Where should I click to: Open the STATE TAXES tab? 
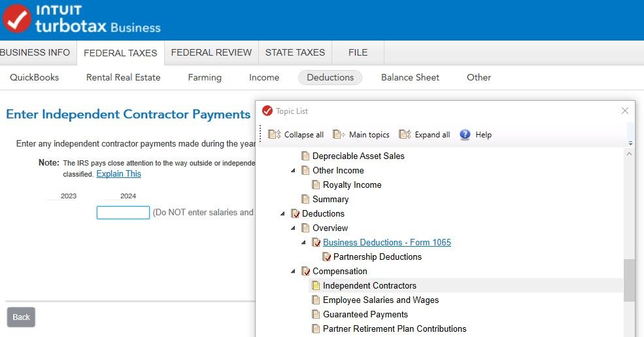point(295,52)
